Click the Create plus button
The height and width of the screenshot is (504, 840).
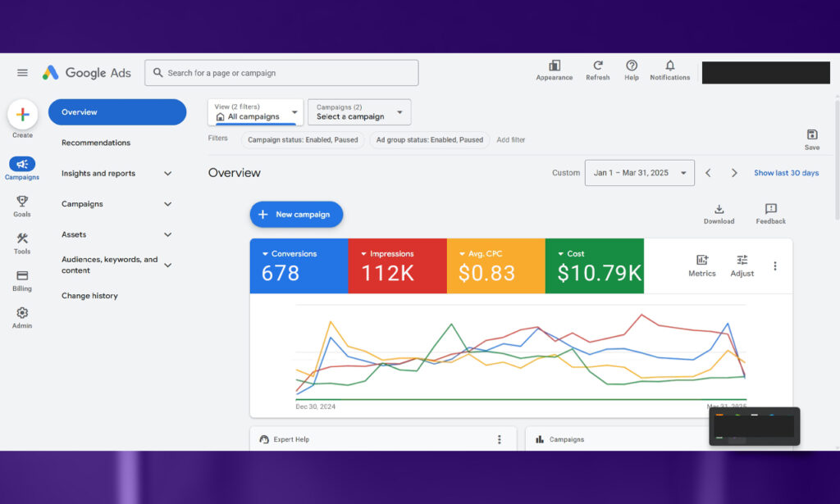22,115
